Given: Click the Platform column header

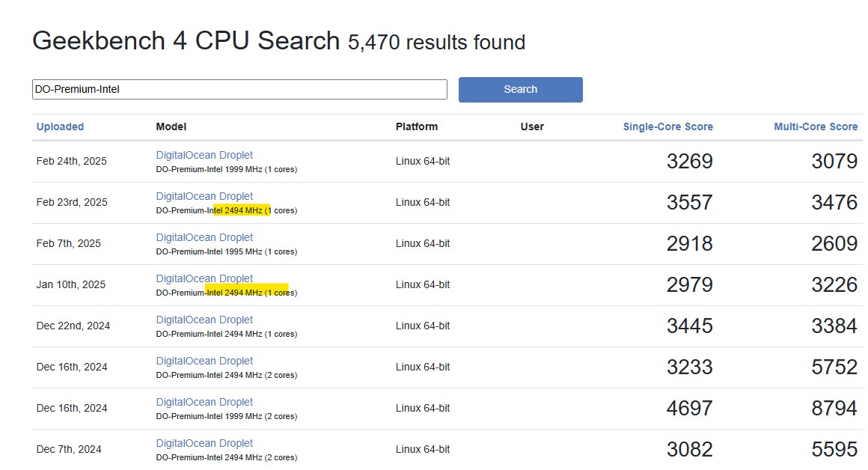Looking at the screenshot, I should [x=417, y=126].
